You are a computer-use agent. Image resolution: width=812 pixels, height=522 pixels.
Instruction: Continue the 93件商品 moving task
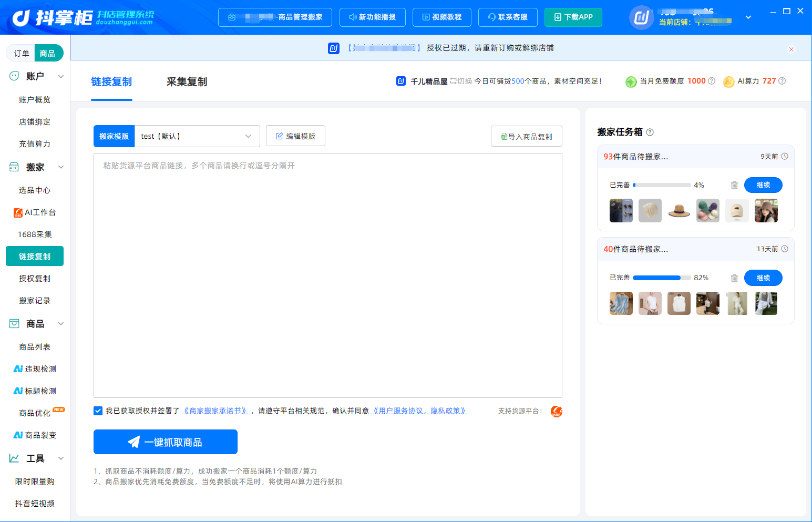(763, 185)
